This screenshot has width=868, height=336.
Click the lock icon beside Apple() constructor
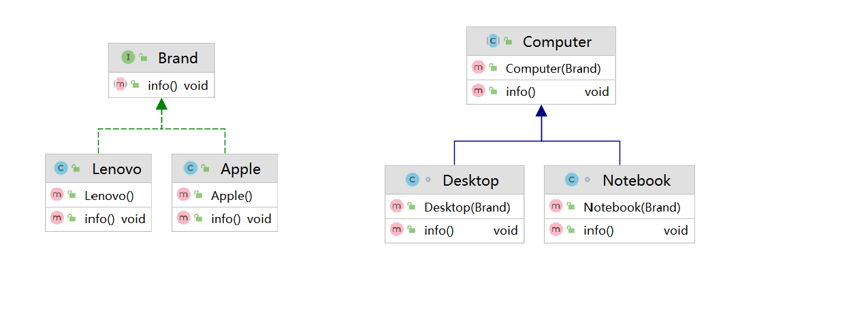pyautogui.click(x=199, y=196)
